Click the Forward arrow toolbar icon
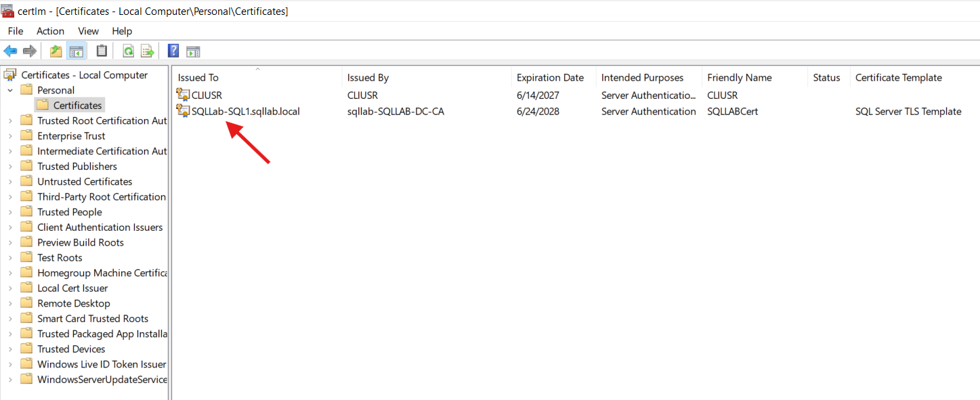Screen dimensions: 980x400 tap(30, 51)
